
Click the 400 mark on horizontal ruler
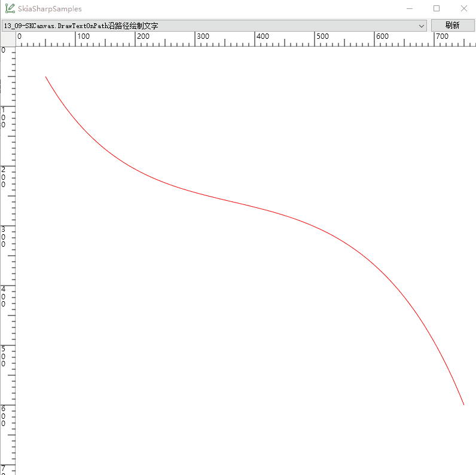[x=263, y=36]
